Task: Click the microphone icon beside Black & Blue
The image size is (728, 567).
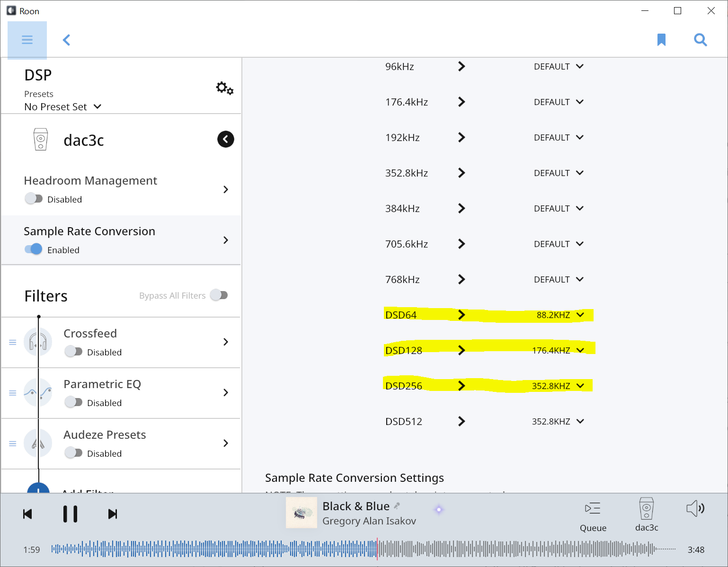Action: click(397, 505)
